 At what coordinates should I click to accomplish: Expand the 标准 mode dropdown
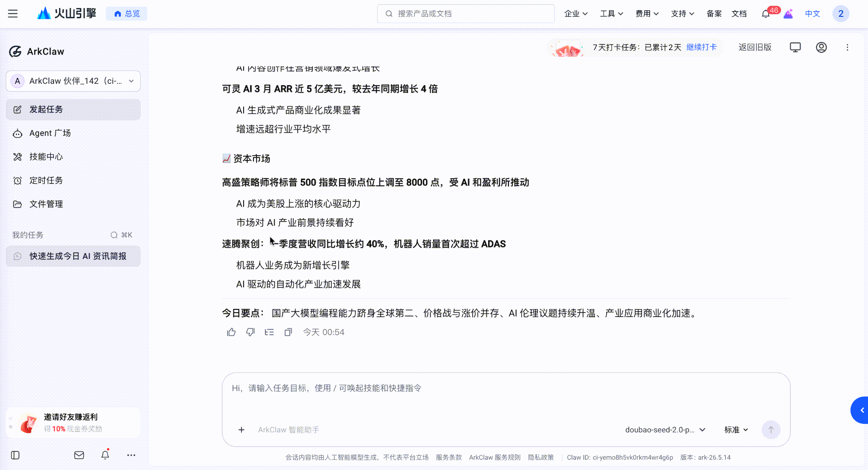point(736,430)
